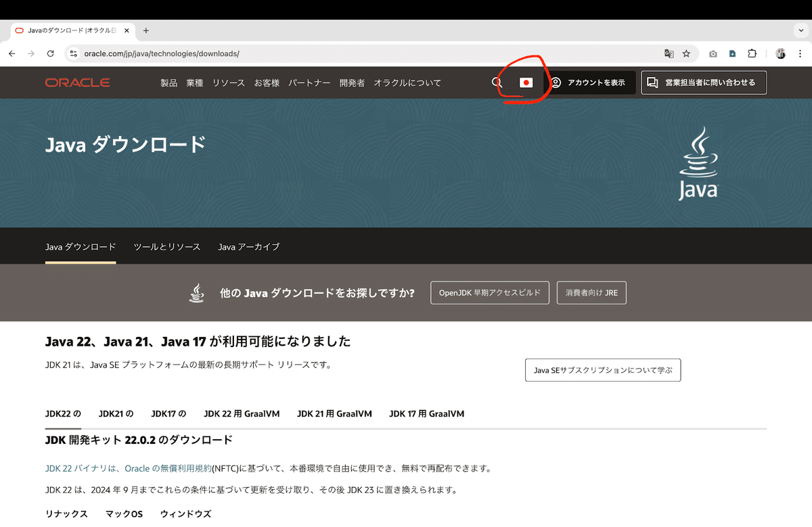
Task: Close the Javaのダウンロード tab
Action: coord(126,30)
